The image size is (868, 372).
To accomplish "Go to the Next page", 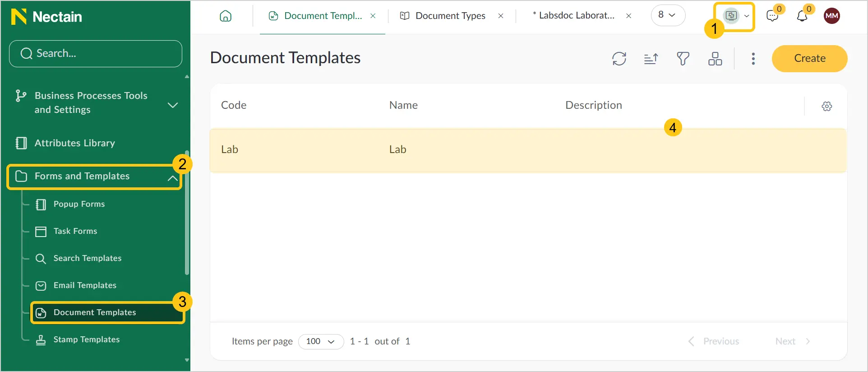I will pyautogui.click(x=793, y=342).
